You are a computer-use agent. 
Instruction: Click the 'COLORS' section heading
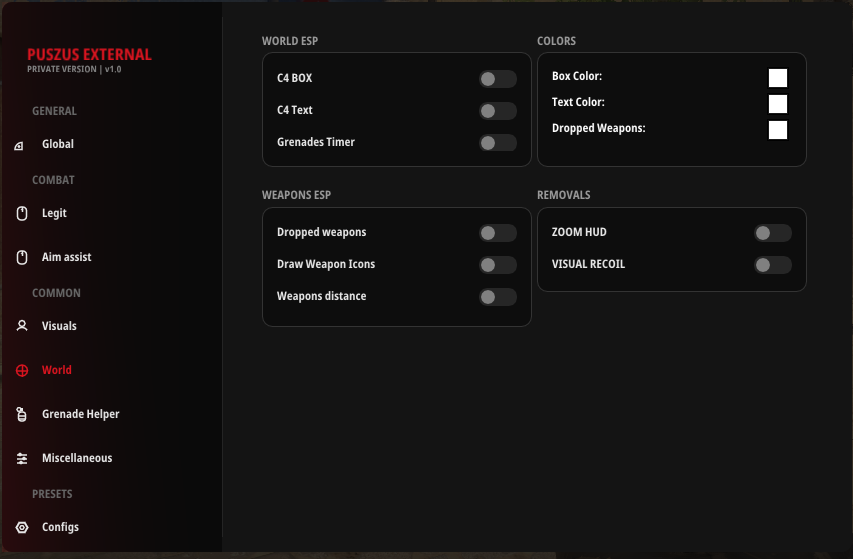click(556, 41)
